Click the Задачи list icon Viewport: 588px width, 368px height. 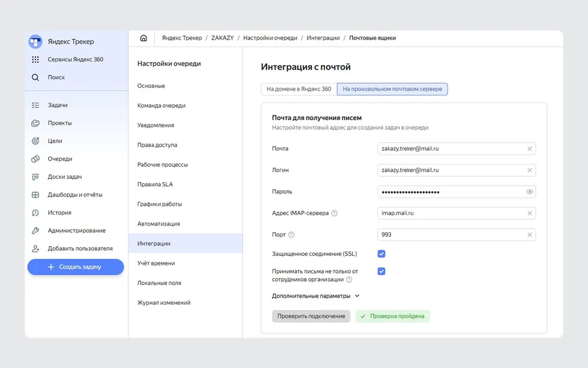(x=35, y=105)
